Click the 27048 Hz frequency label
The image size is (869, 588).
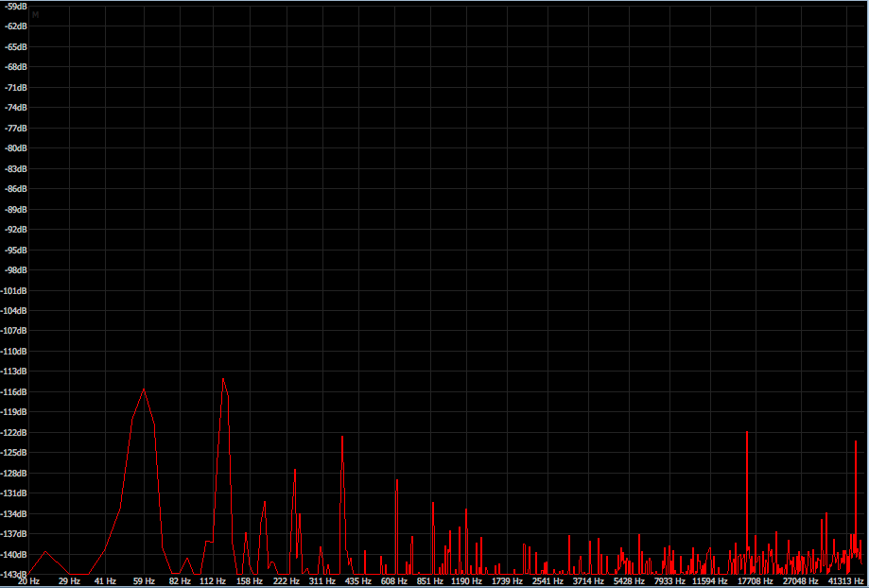(801, 581)
